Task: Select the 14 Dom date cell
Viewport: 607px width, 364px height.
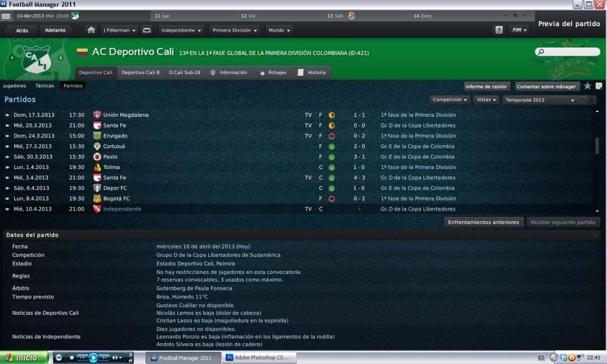Action: coord(452,16)
